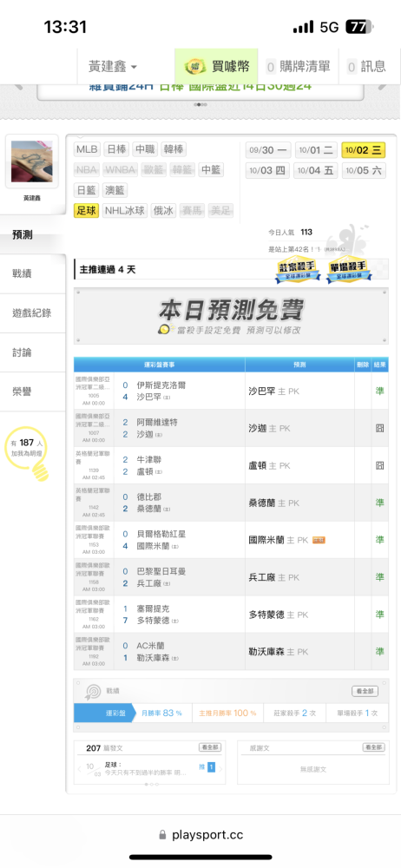Select the 韓棒 league filter
Screen dimensions: 401x868
pos(174,149)
